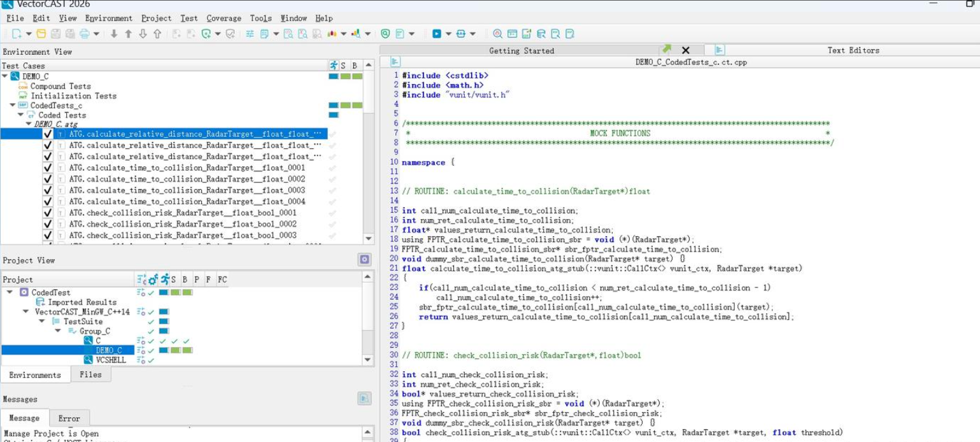980x442 pixels.
Task: Toggle checkbox for ATG.check_collision_risk_RadarTarget__float_bool_0002
Action: pos(48,224)
